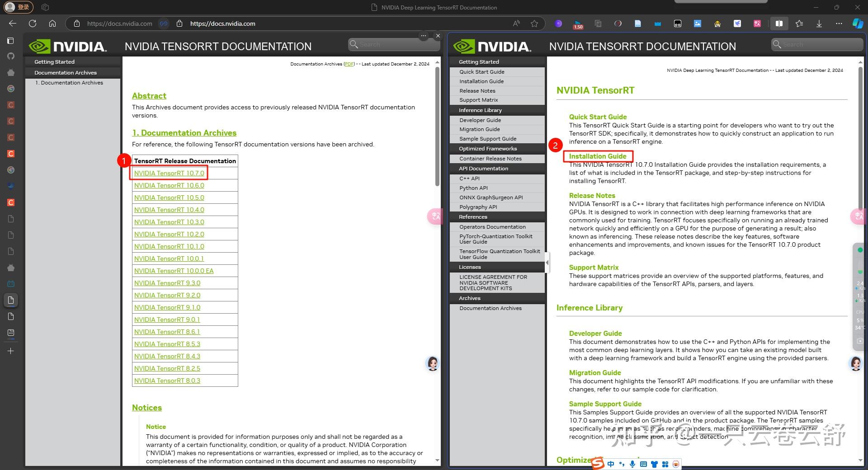Open the Settings and more menu
The image size is (868, 470).
click(839, 23)
